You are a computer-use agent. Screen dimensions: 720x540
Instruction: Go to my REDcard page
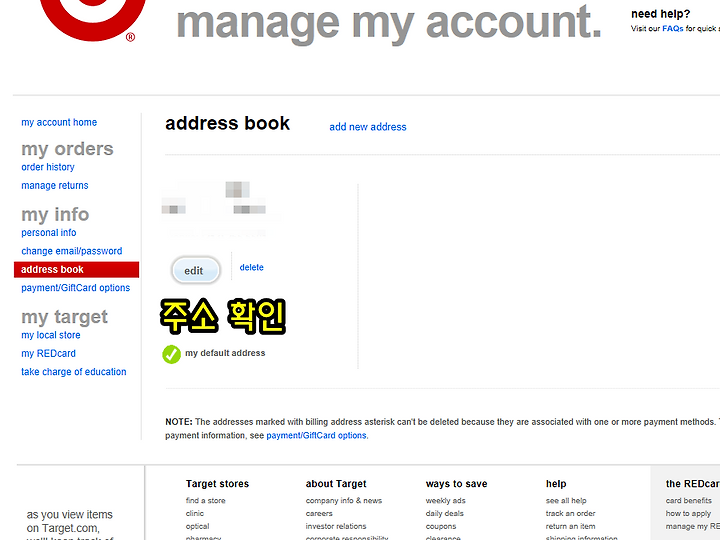click(x=49, y=354)
